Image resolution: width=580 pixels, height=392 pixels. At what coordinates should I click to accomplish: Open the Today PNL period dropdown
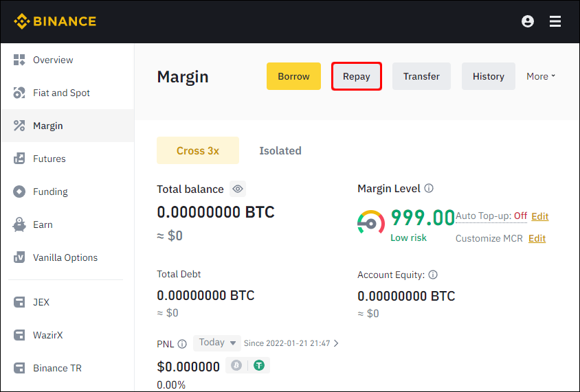tap(217, 343)
